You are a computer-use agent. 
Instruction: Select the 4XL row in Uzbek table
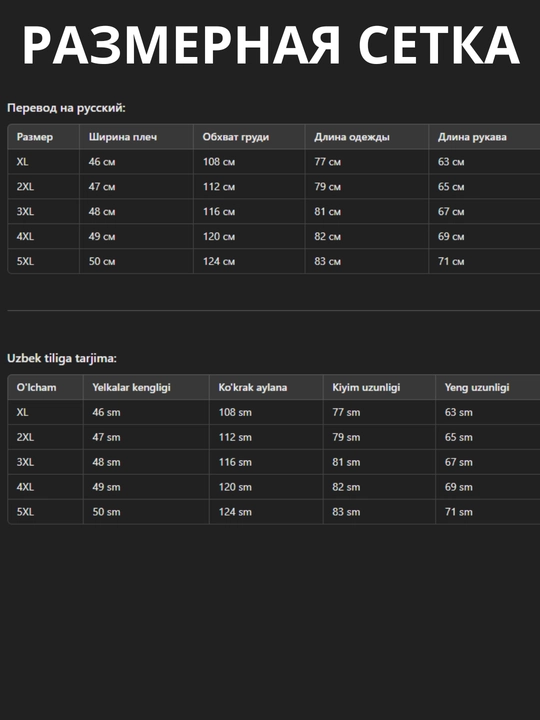(x=274, y=487)
